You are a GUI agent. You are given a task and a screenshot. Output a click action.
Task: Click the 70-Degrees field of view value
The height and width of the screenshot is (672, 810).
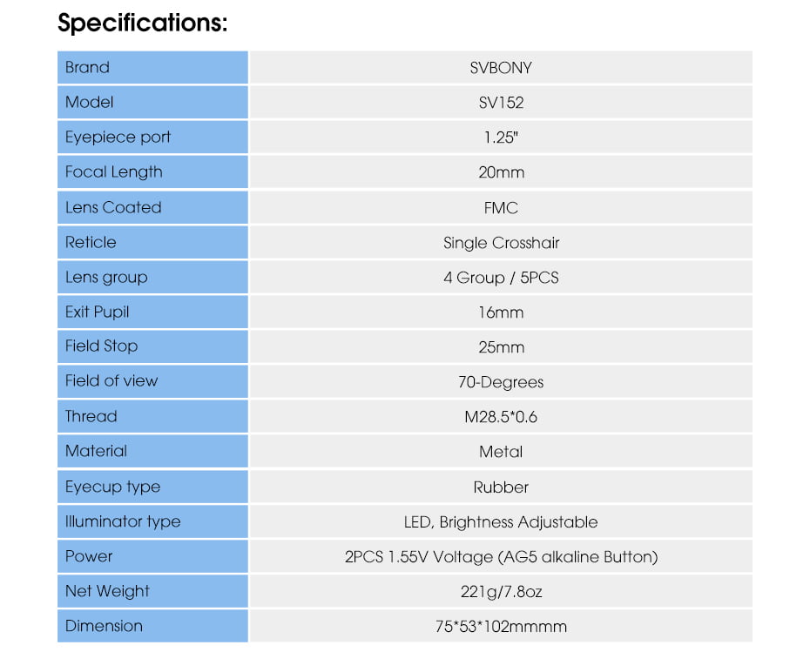500,382
